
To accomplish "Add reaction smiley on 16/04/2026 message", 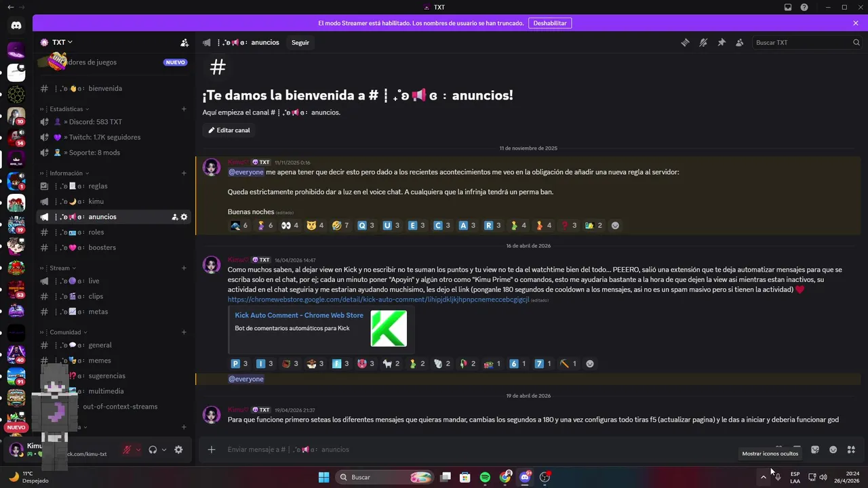I will [590, 363].
